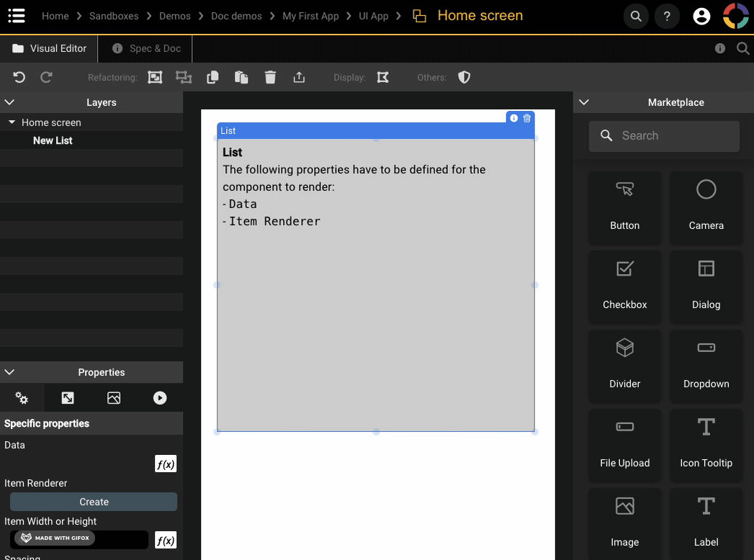Click the trash icon in the Refactoring toolbar
This screenshot has height=560, width=754.
pyautogui.click(x=270, y=77)
